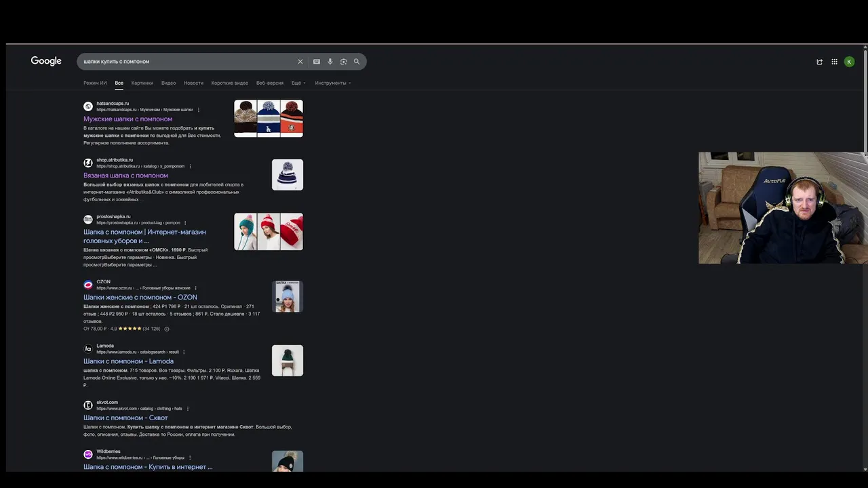
Task: Switch to the Короткие видео tab
Action: coord(230,83)
